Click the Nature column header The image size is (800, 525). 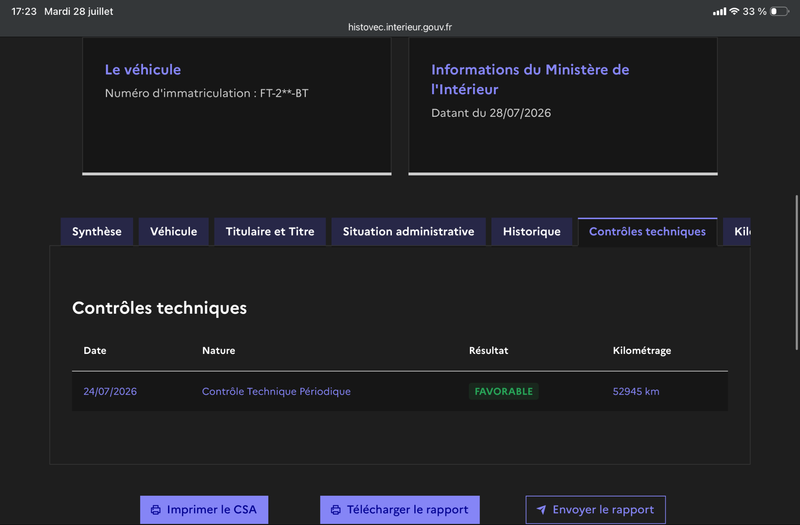point(218,351)
